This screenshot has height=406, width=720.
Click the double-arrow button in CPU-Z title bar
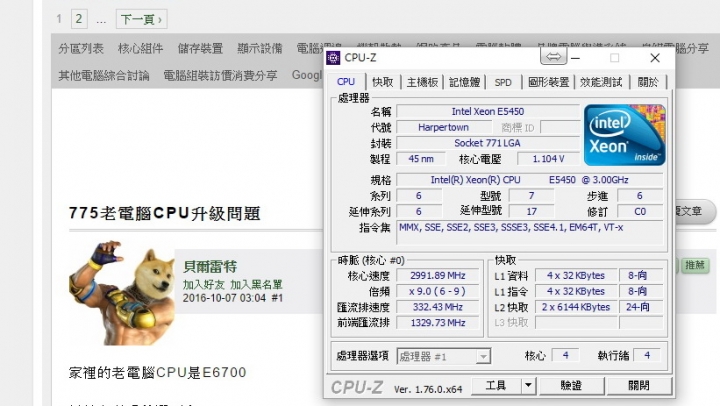[x=553, y=57]
